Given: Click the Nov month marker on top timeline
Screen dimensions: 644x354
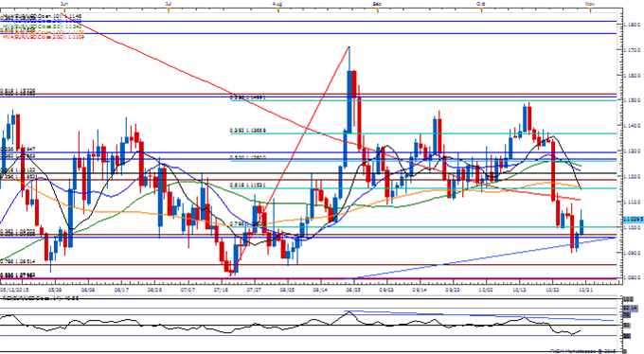Looking at the screenshot, I should click(590, 4).
